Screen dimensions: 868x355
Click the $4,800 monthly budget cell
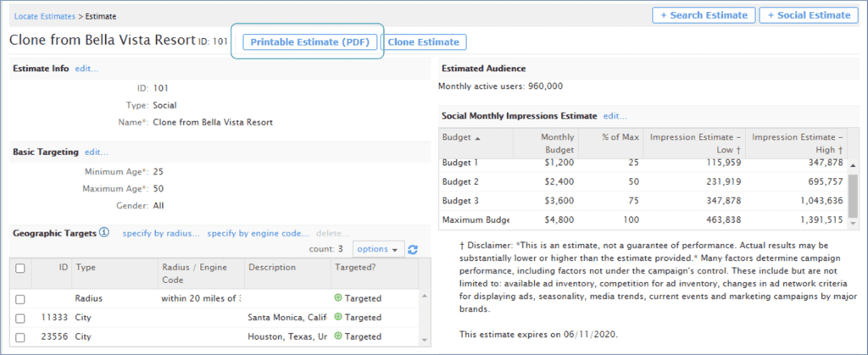click(x=559, y=220)
